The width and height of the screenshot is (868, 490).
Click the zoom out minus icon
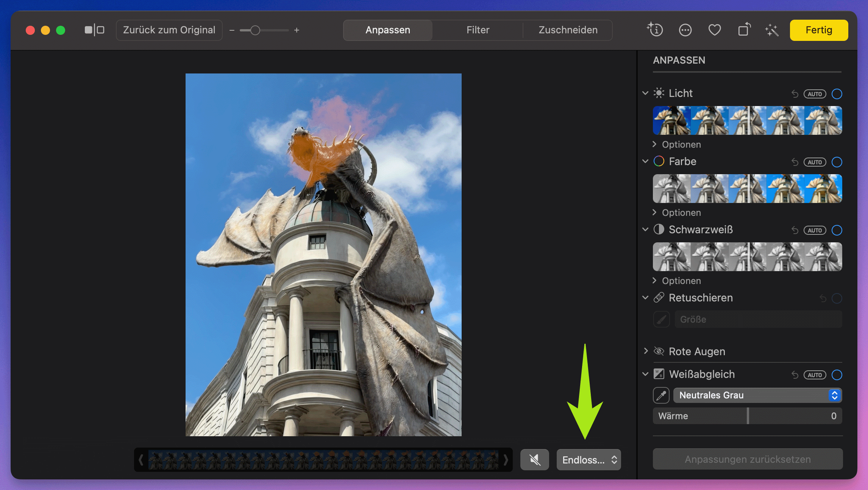tap(232, 30)
